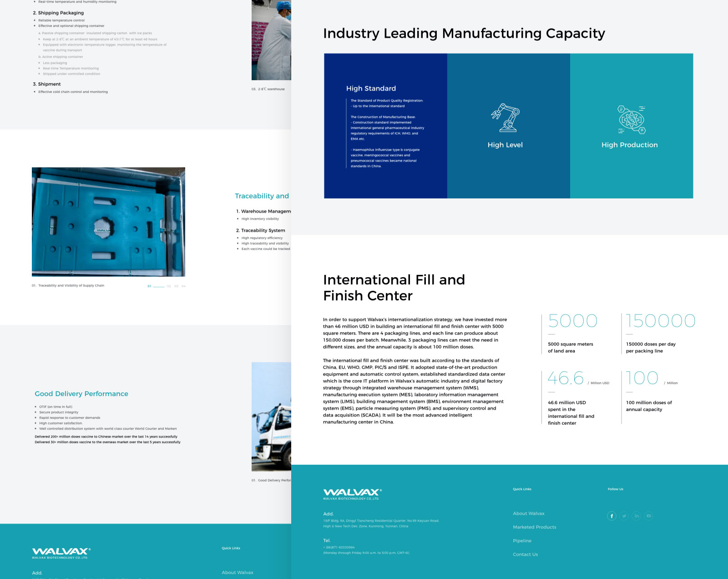Image resolution: width=728 pixels, height=579 pixels.
Task: Click the 'Add.' label above Dingyi Tiancheng address
Action: [x=329, y=514]
